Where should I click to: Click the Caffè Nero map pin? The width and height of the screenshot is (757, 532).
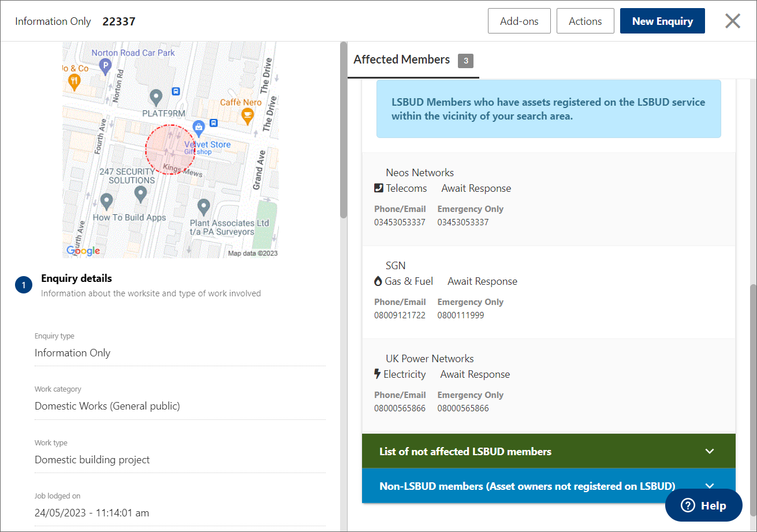click(248, 116)
